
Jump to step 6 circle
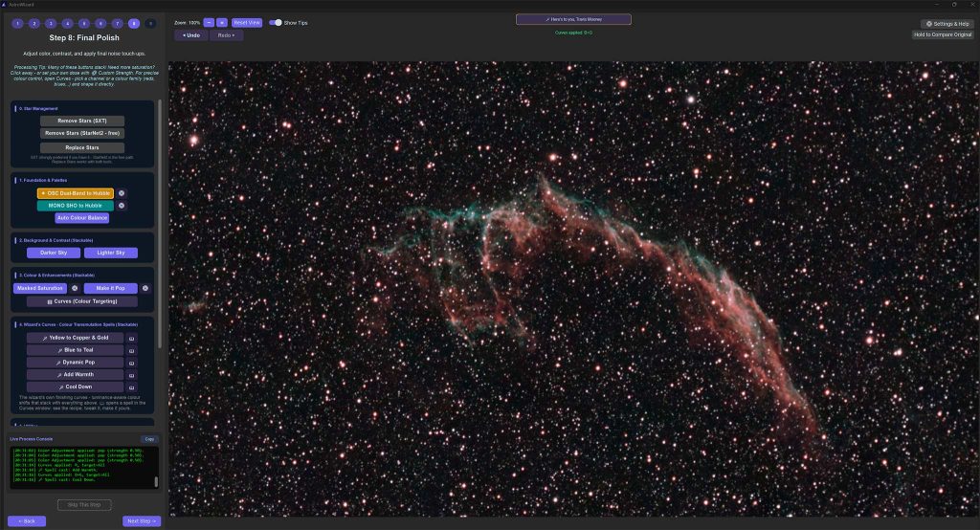(100, 24)
